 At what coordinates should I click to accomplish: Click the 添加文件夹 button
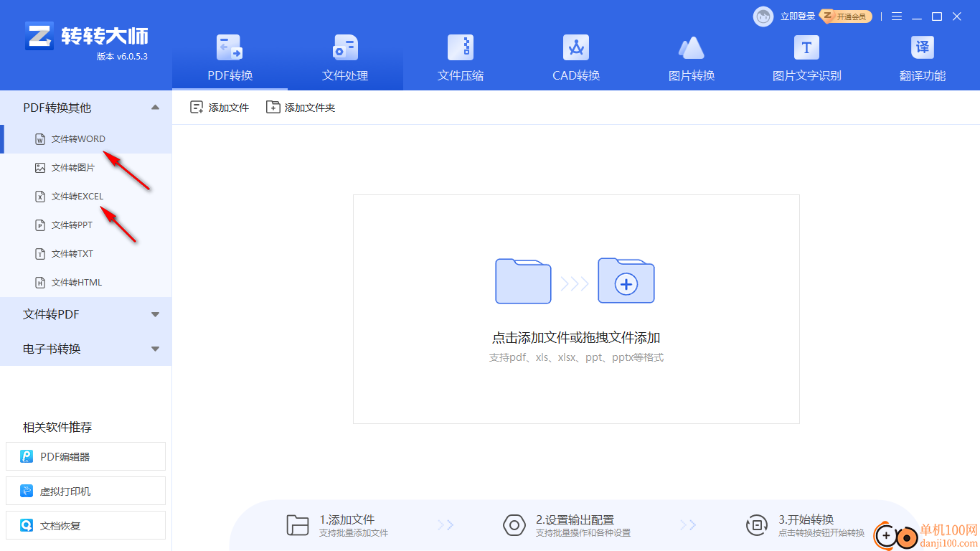click(301, 108)
